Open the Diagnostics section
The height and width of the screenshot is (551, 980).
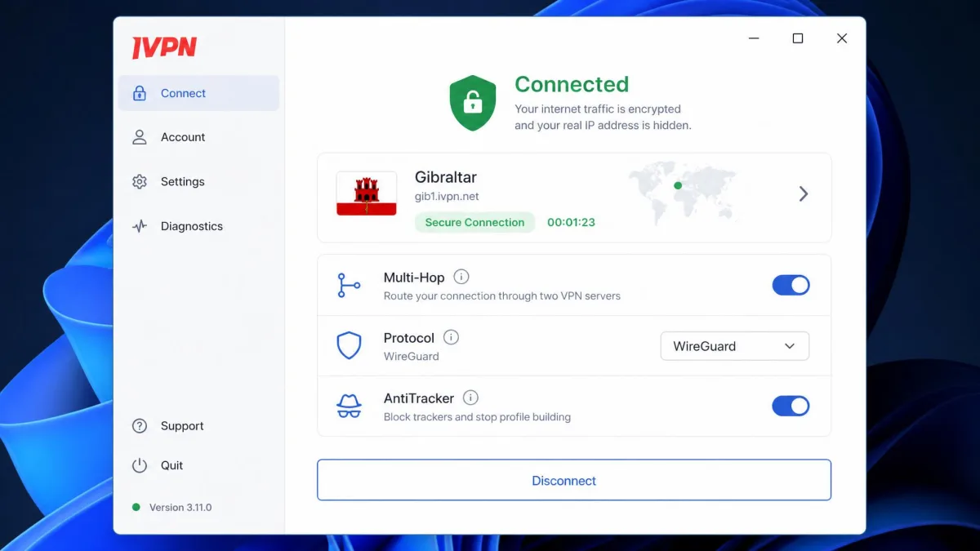coord(198,226)
